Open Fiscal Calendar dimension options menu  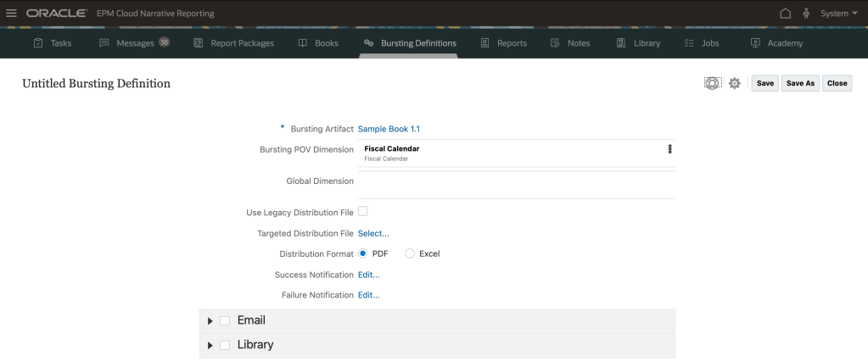(669, 149)
